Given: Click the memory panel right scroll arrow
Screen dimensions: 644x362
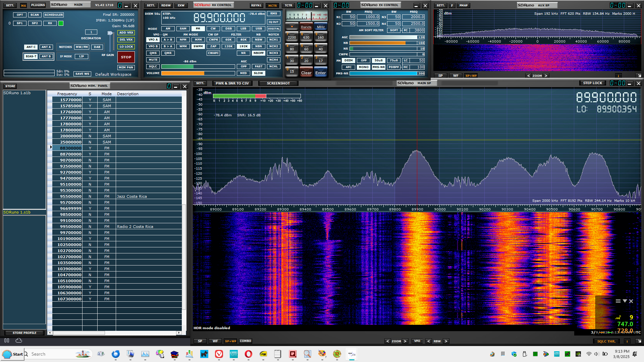Looking at the screenshot, I should (x=179, y=333).
